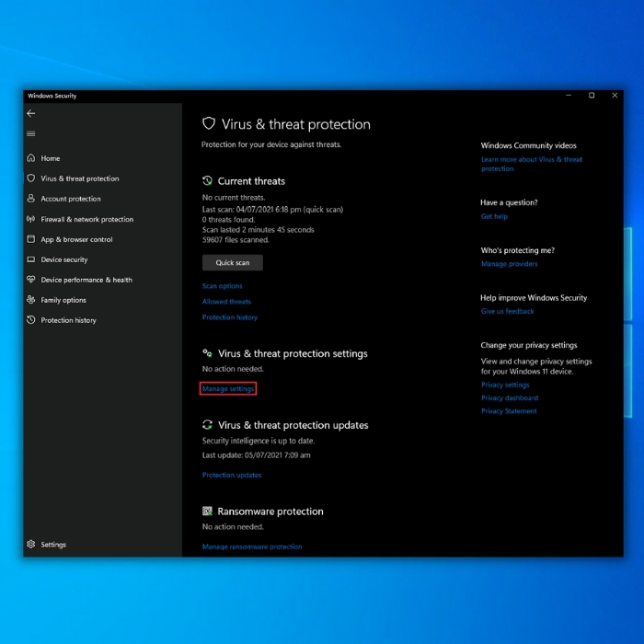The width and height of the screenshot is (644, 644).
Task: Click Manage settings link
Action: click(x=228, y=388)
